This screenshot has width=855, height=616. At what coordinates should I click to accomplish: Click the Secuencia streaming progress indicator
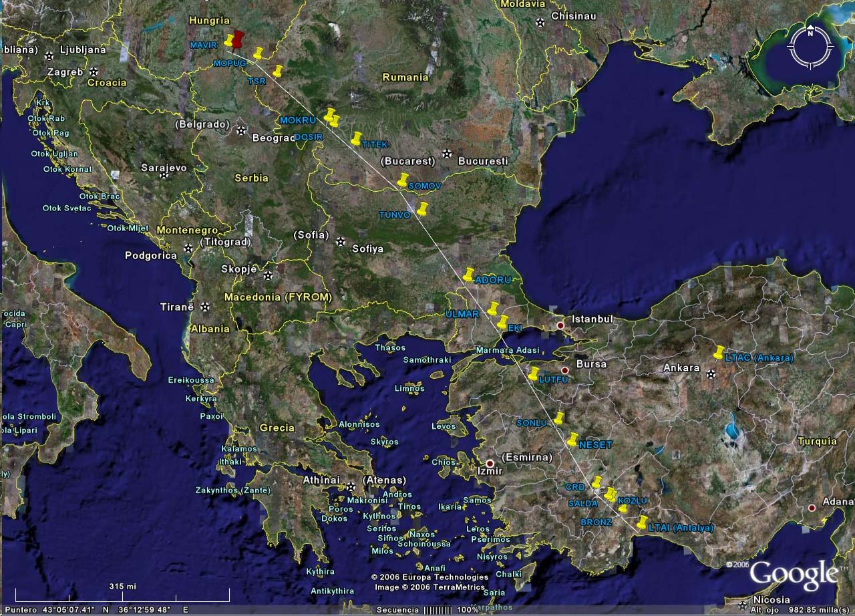[429, 610]
